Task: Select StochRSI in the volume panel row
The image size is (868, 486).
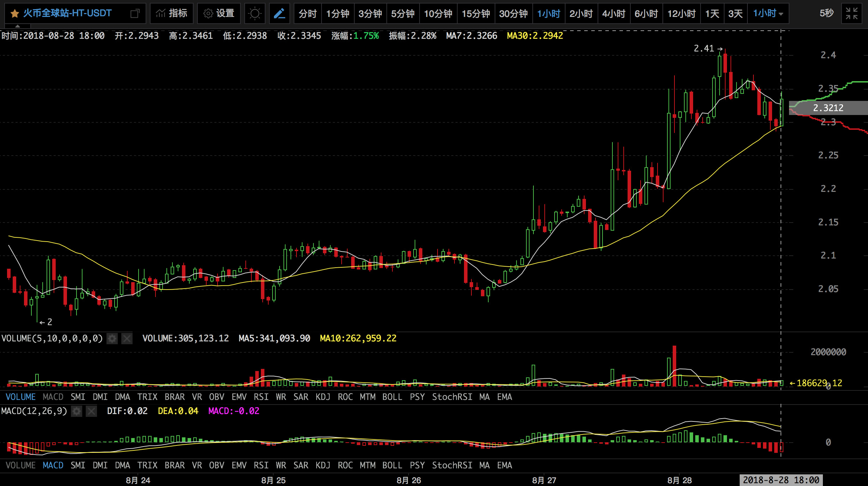Action: tap(452, 397)
